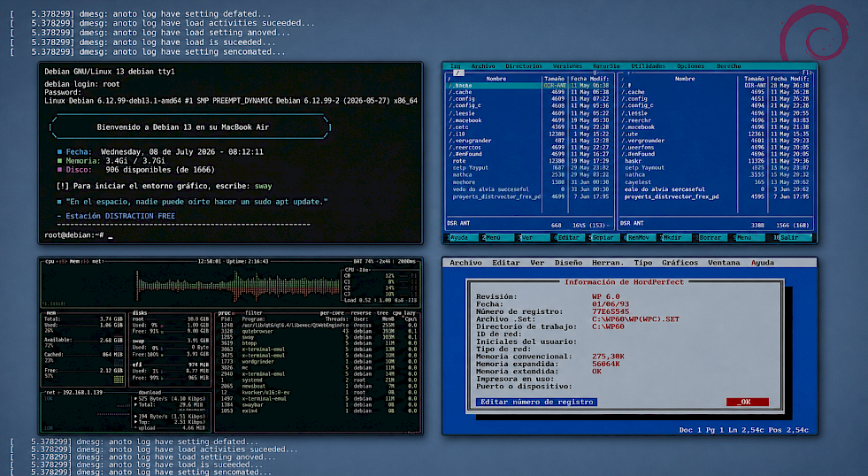Click the filter field in btop

tap(253, 312)
